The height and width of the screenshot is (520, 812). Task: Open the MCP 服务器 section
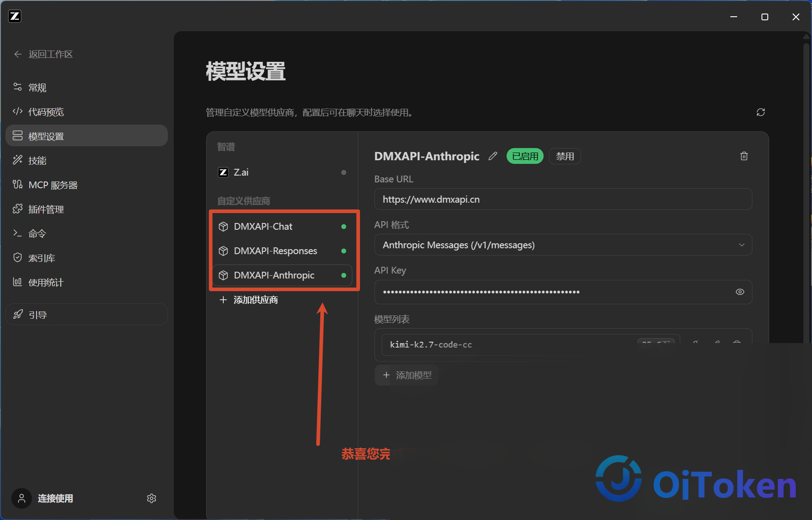tap(87, 185)
